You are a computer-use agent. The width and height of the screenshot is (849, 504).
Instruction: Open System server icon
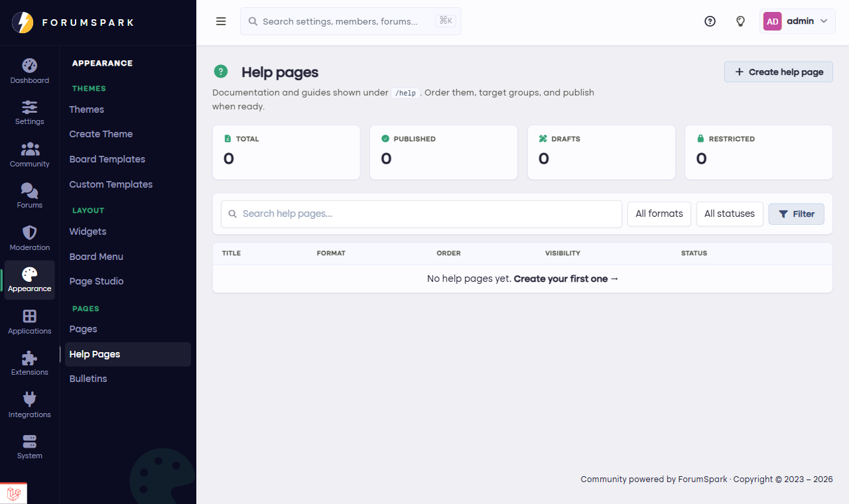point(30,441)
